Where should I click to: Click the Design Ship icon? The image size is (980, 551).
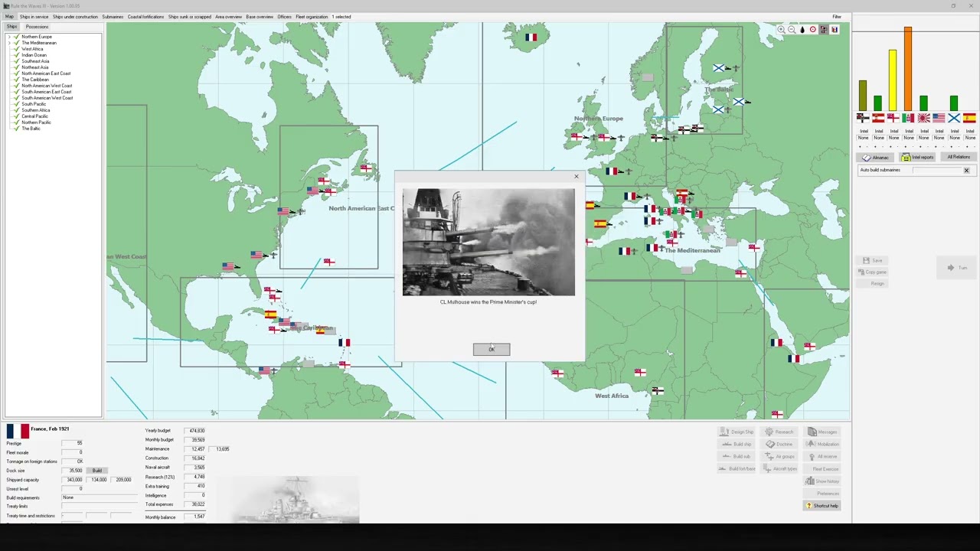pos(724,432)
